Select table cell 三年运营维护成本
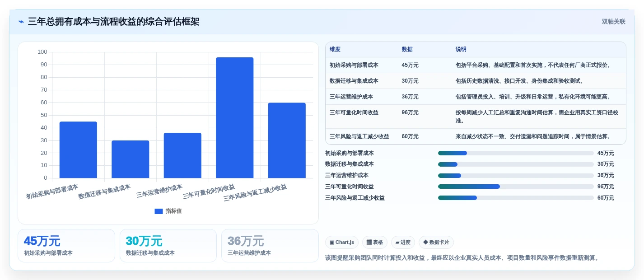This screenshot has height=280, width=644. click(351, 97)
